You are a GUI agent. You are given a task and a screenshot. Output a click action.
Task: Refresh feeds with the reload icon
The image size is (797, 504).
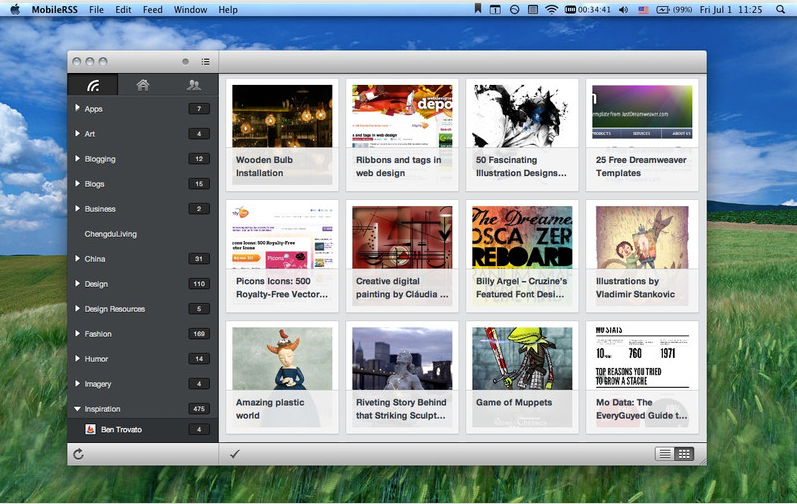pyautogui.click(x=78, y=454)
